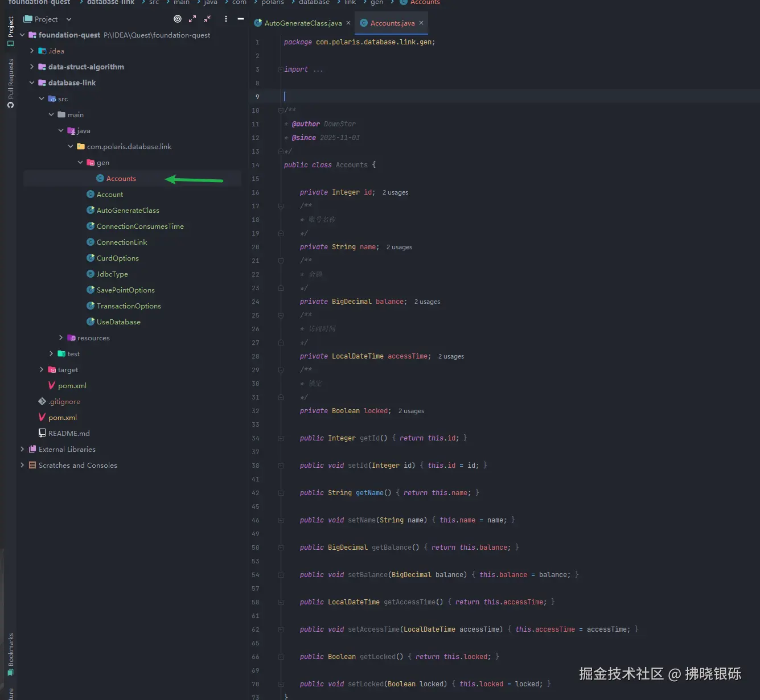Open the Pull Requests tool window
The height and width of the screenshot is (700, 760).
(10, 83)
